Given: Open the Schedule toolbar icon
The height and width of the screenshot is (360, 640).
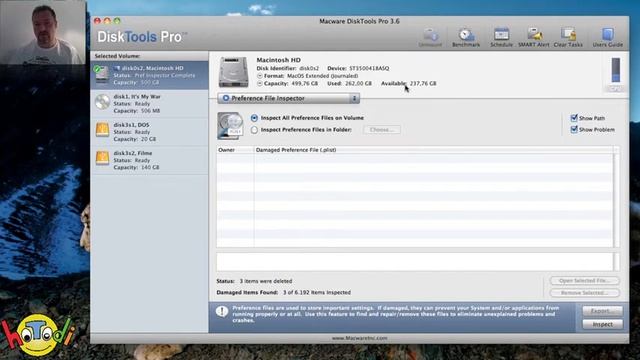Looking at the screenshot, I should [501, 37].
